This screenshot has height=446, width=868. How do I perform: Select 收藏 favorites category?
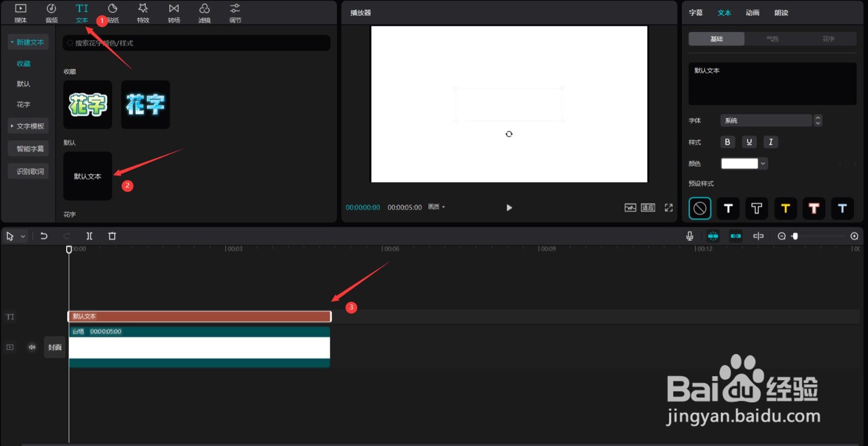[23, 63]
